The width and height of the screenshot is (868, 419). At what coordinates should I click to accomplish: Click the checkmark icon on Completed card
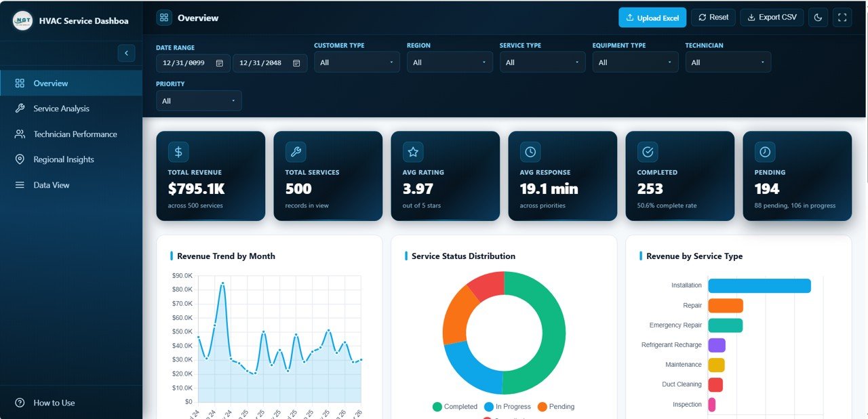(x=647, y=151)
